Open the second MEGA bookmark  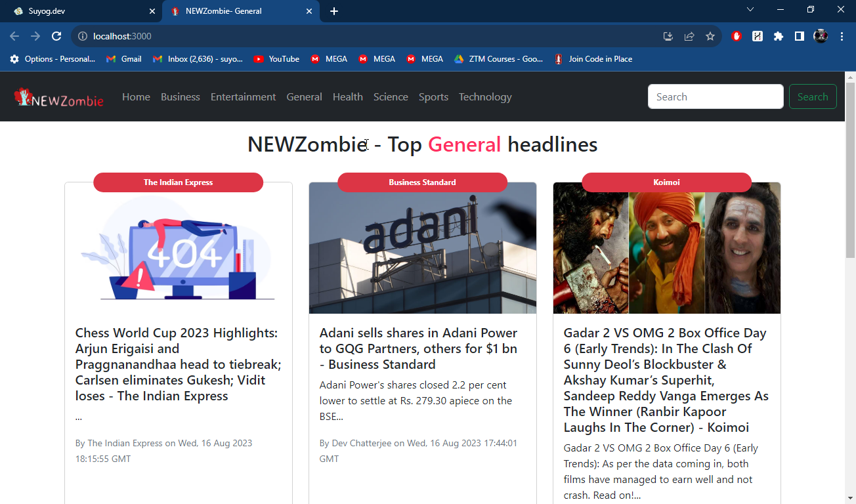[x=377, y=59]
